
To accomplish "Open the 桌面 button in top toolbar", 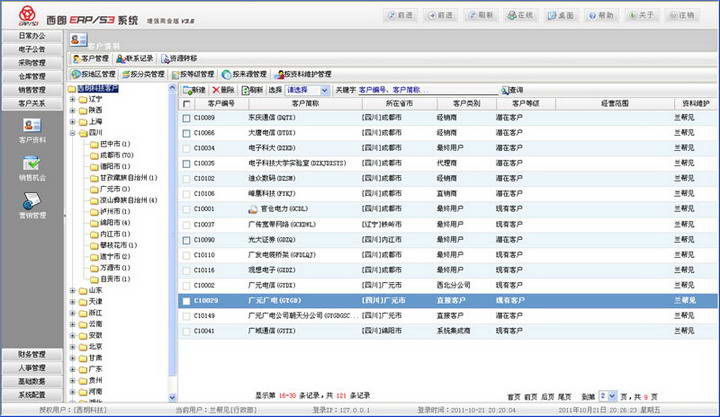I will [561, 16].
